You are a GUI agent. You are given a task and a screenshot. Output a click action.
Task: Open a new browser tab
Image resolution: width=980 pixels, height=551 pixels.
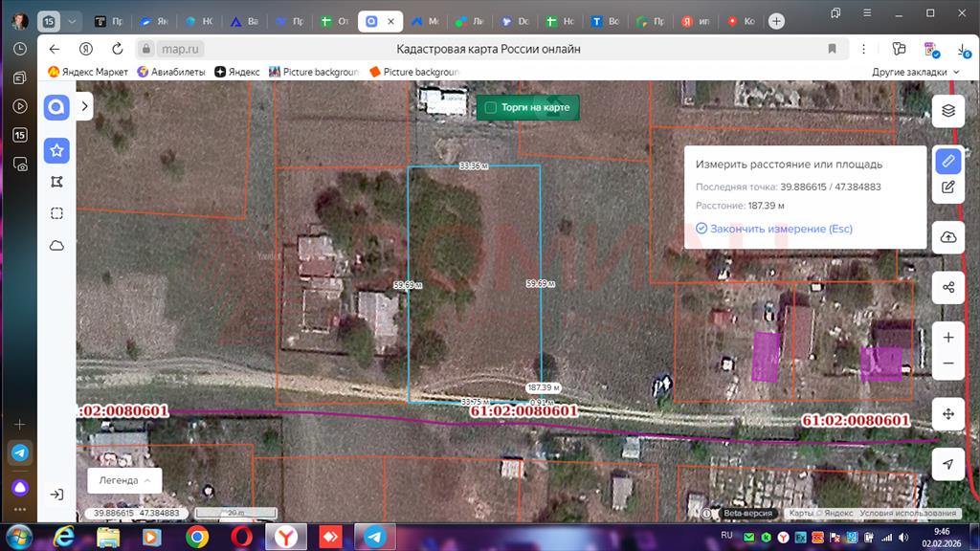(776, 21)
